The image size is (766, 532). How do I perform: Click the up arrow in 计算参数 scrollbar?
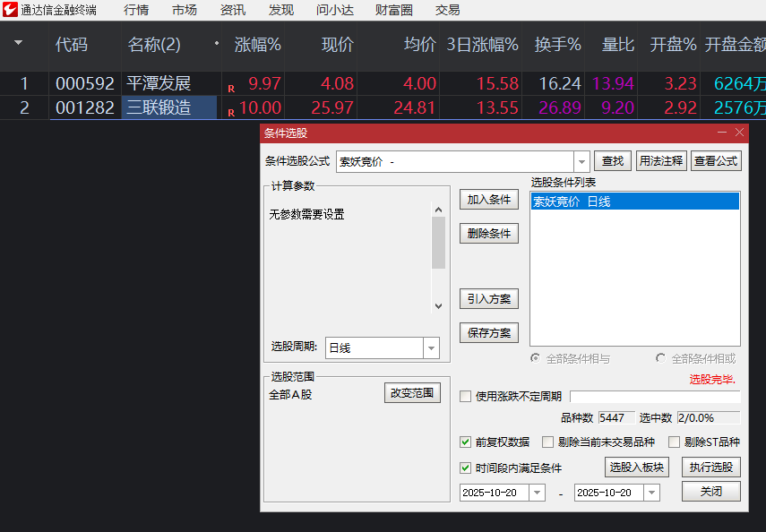[x=438, y=210]
